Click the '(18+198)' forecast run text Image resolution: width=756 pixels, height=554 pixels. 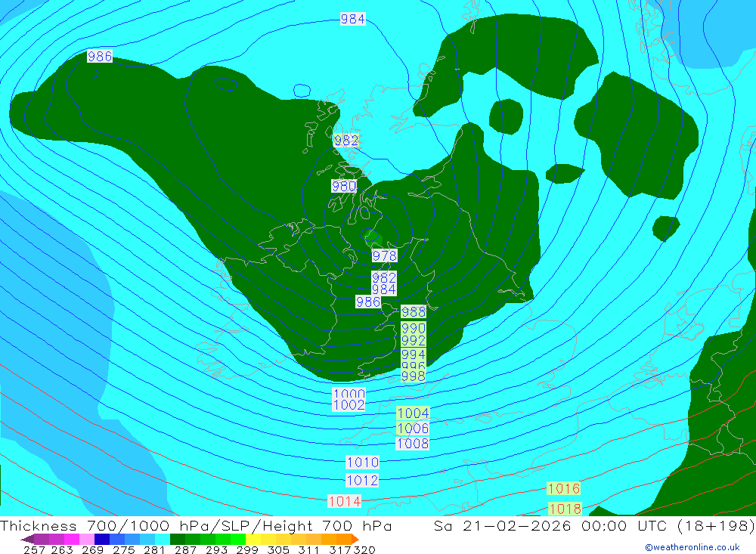click(x=715, y=525)
